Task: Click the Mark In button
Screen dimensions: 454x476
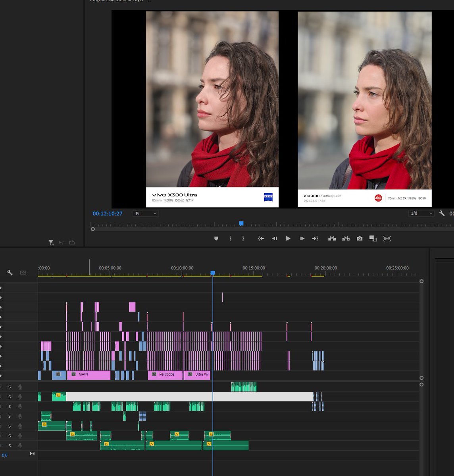Action: 231,238
